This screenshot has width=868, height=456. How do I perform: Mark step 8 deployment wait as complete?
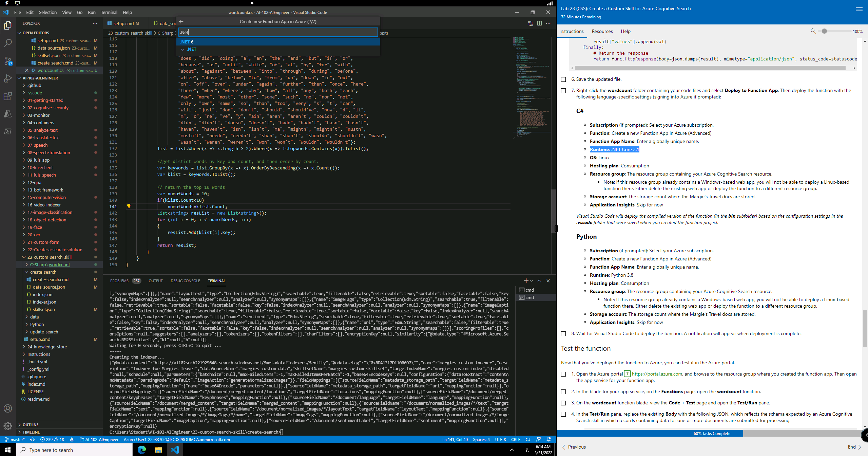point(564,333)
